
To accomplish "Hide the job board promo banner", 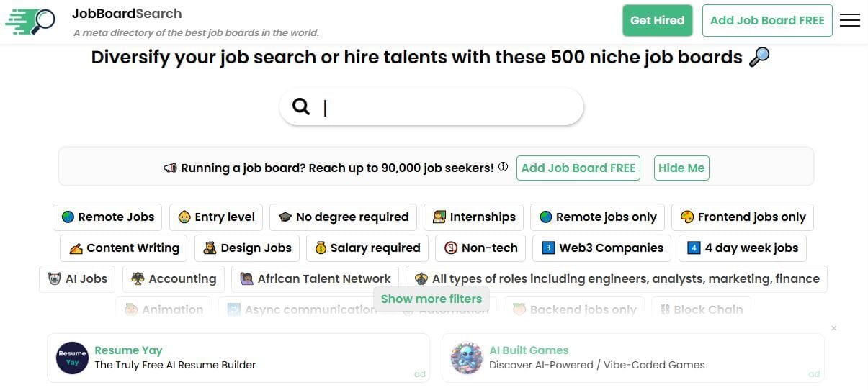I will pyautogui.click(x=681, y=168).
